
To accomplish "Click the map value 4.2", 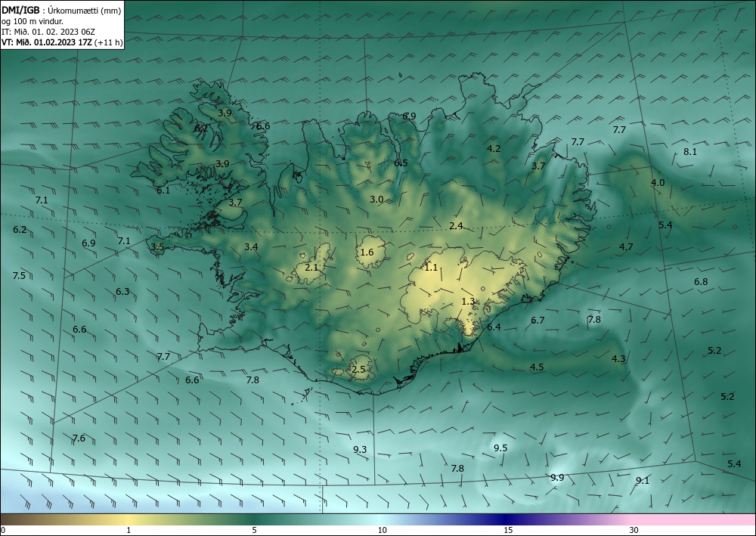I will click(494, 149).
